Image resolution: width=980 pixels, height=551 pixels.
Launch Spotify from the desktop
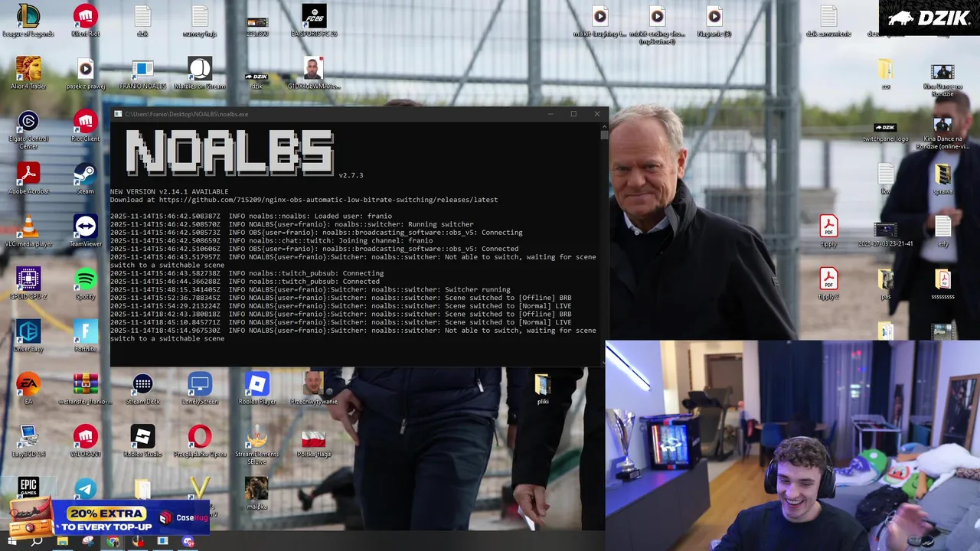tap(86, 283)
